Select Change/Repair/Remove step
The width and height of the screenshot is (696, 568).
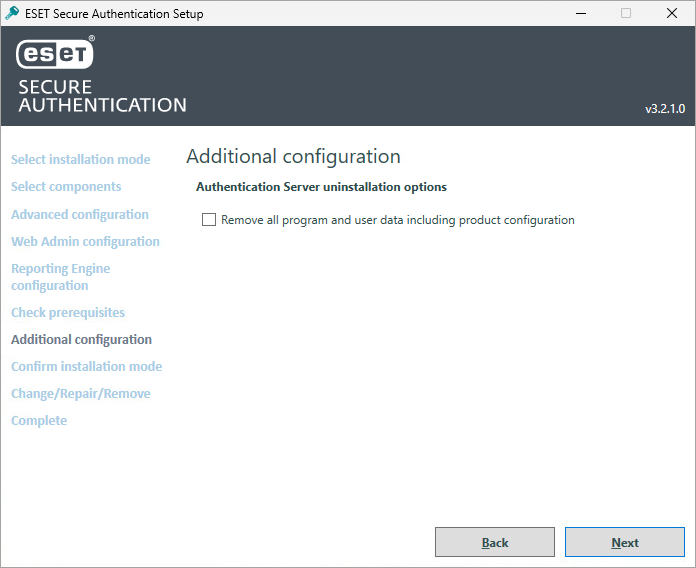tap(81, 394)
